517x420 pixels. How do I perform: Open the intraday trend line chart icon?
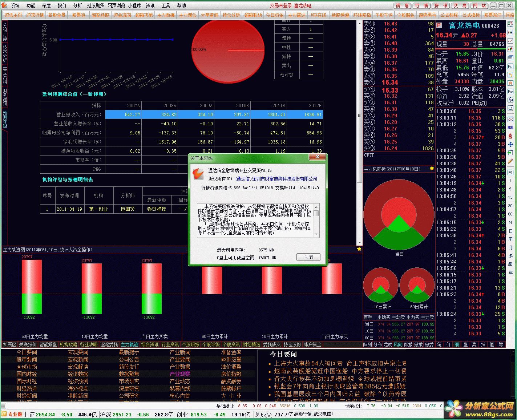pos(510,41)
